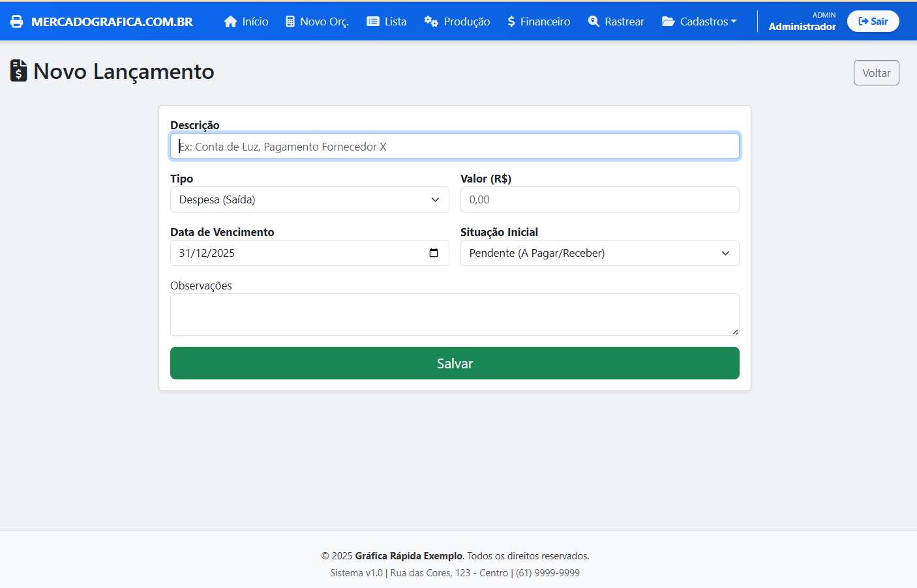Screen dimensions: 917x588
Task: Open the Situação Inicial dropdown
Action: coord(599,253)
